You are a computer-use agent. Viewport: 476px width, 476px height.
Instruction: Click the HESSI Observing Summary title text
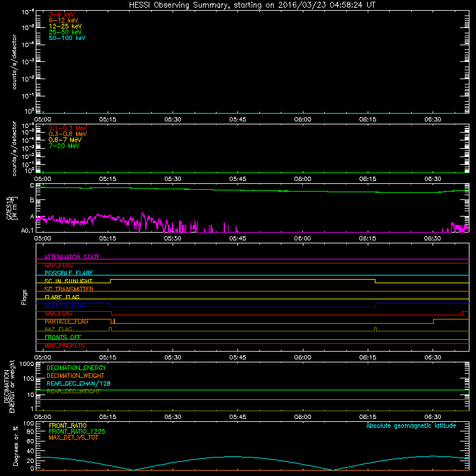click(252, 5)
